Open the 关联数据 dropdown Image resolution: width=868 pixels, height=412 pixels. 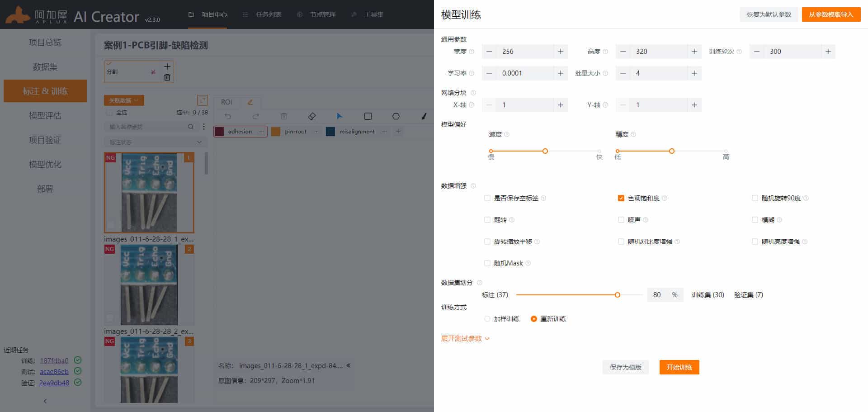tap(124, 100)
